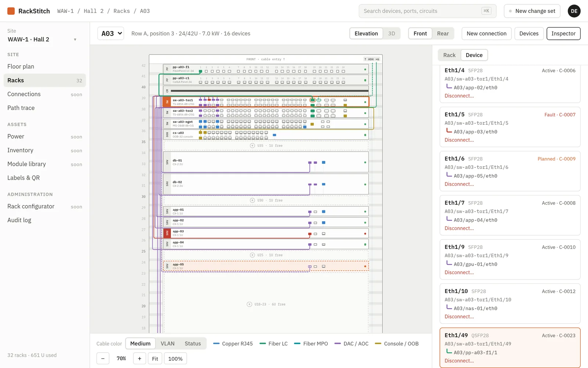Select the Device tab in Inspector
The width and height of the screenshot is (588, 368).
point(474,55)
